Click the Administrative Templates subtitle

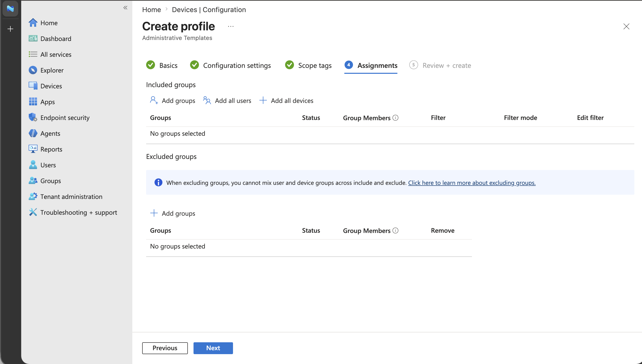pos(177,38)
